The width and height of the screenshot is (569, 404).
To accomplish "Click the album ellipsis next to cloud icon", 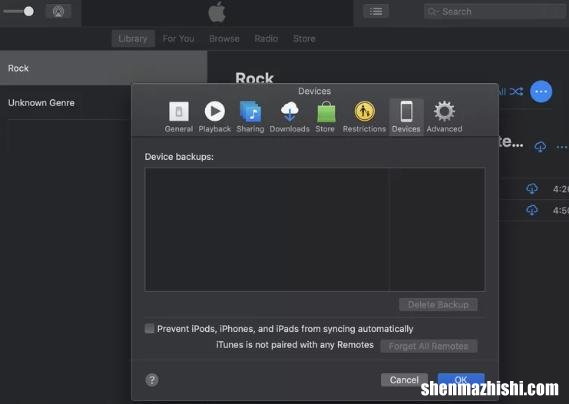I will coord(562,147).
